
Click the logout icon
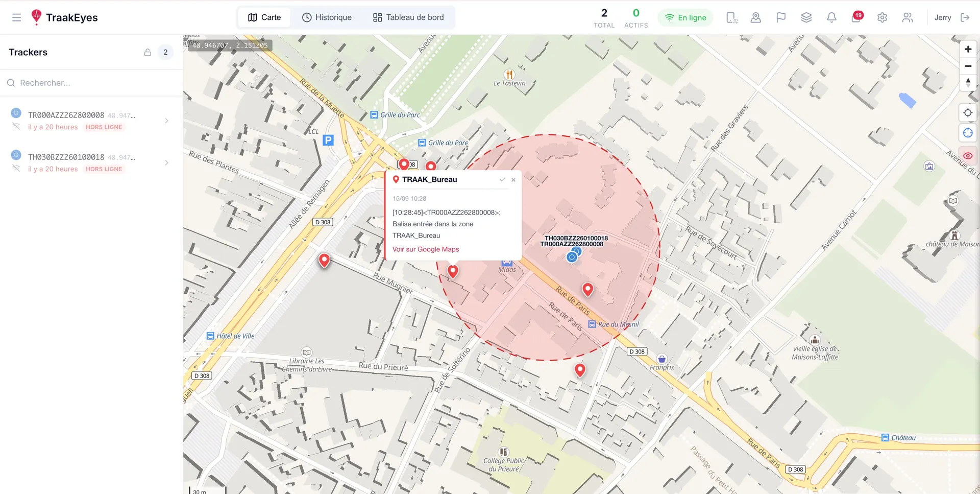tap(965, 17)
